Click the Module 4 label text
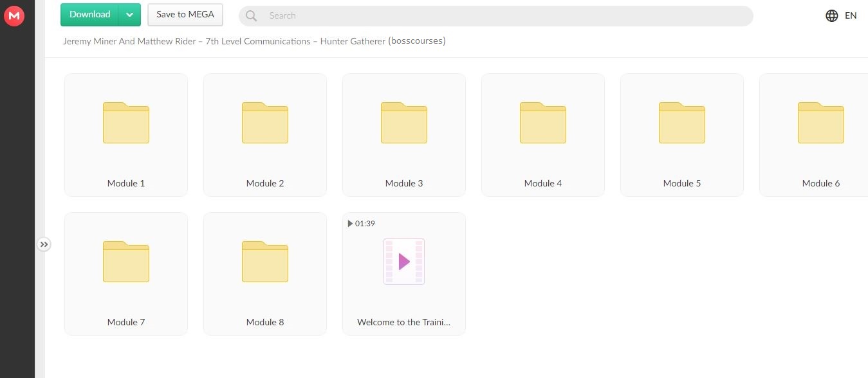 pyautogui.click(x=543, y=183)
